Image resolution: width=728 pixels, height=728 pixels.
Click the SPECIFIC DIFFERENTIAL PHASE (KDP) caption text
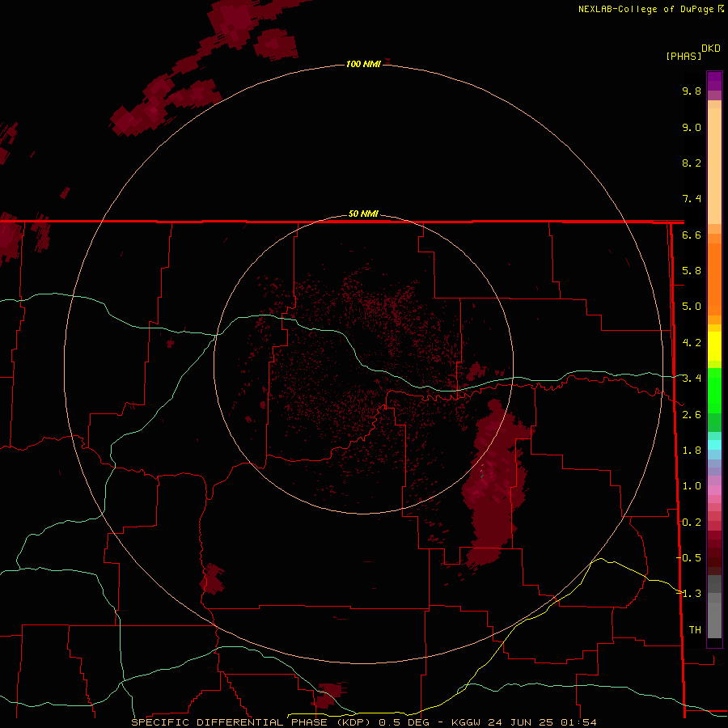point(252,722)
